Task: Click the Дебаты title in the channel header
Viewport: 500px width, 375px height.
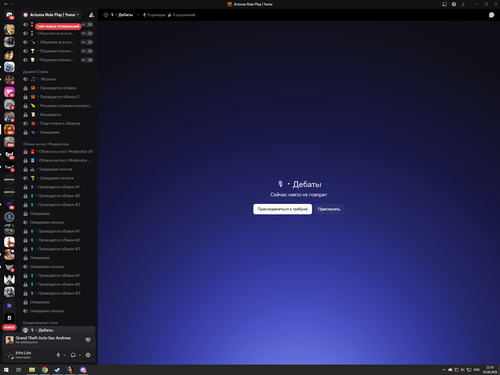Action: click(x=126, y=15)
